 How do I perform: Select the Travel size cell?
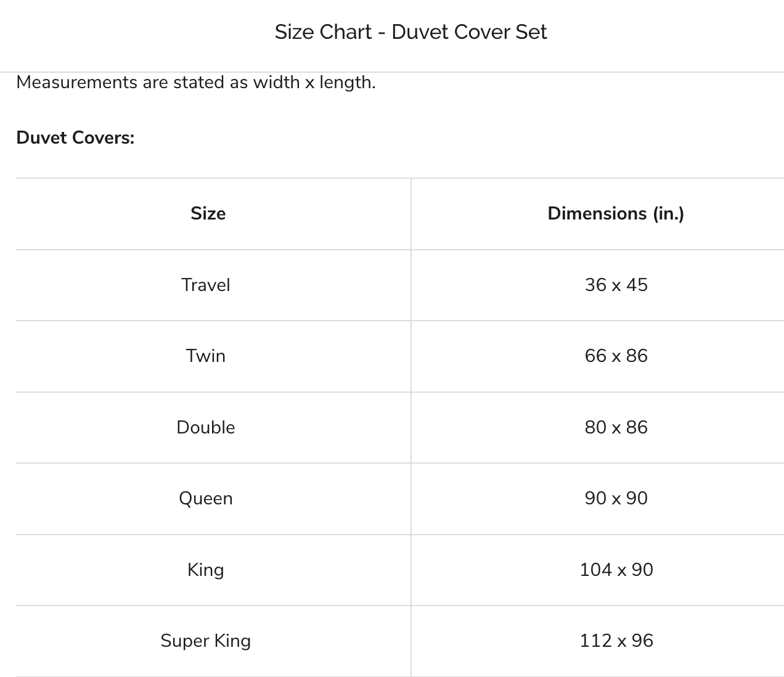(206, 285)
